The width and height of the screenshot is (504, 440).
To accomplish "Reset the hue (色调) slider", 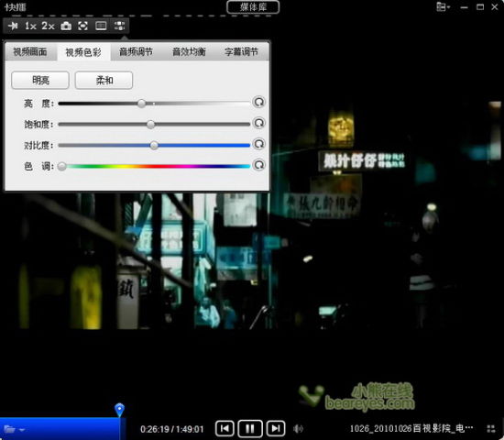I will coord(258,165).
